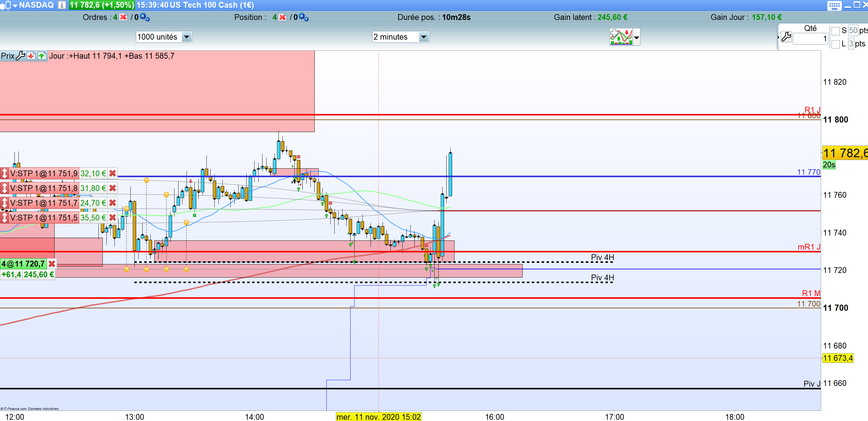
Task: Click the green up arrow price icon
Action: pyautogui.click(x=41, y=56)
